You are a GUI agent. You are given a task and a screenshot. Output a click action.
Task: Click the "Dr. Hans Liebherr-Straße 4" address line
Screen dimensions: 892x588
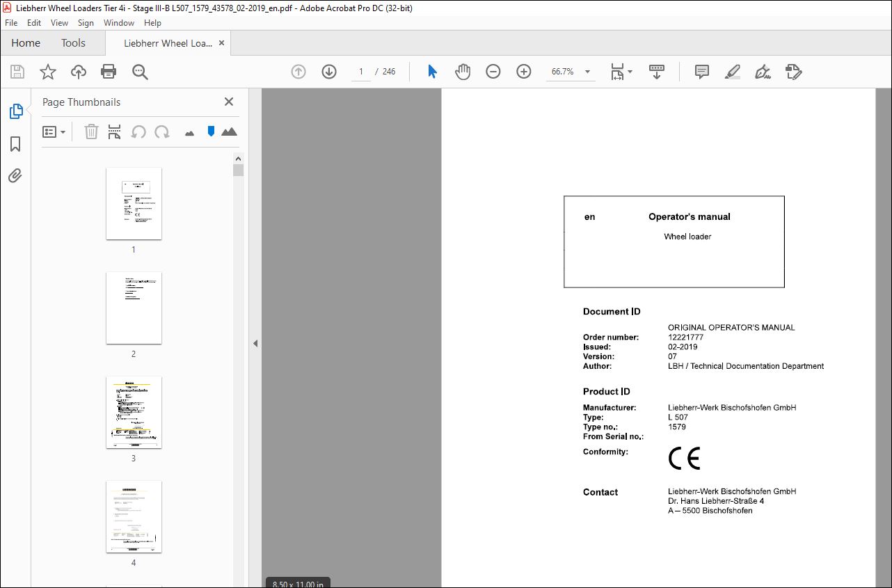[716, 501]
